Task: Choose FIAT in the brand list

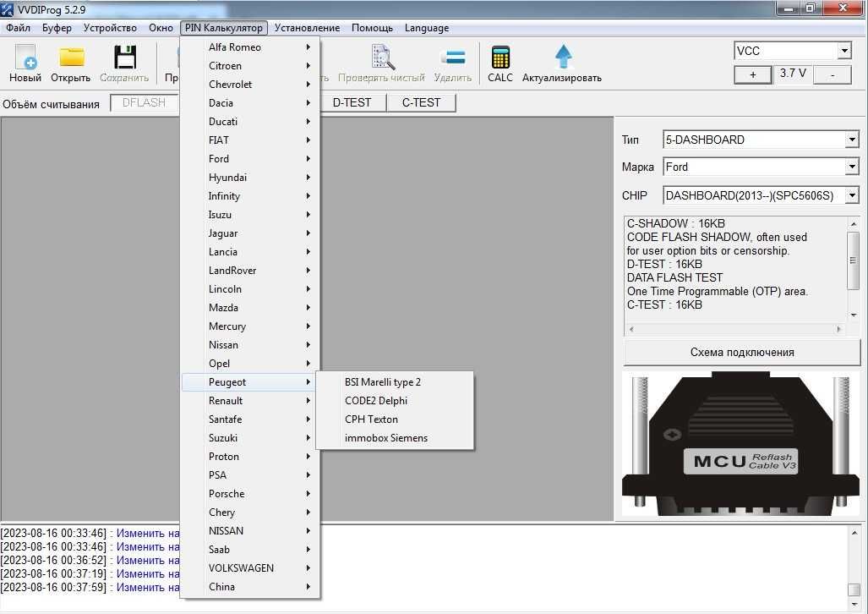Action: [251, 140]
